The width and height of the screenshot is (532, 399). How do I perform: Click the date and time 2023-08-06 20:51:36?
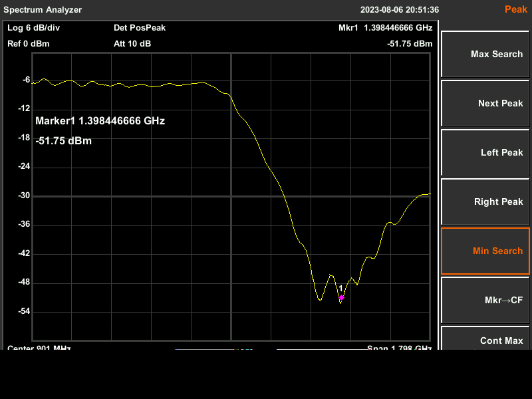[x=400, y=10]
